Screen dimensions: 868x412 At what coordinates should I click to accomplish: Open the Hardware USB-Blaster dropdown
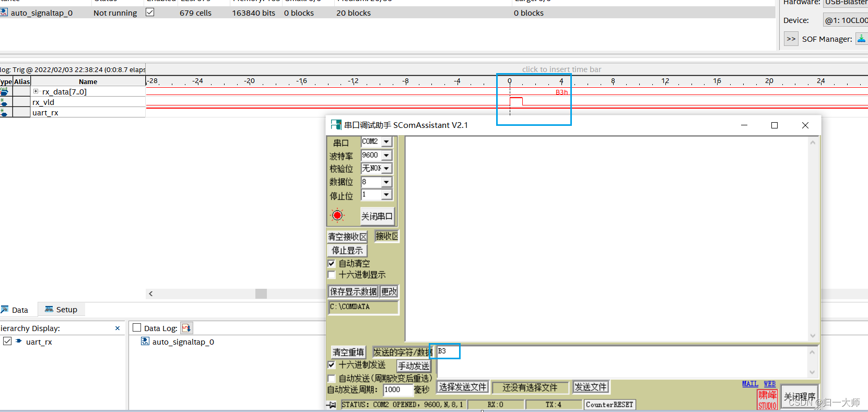coord(846,3)
